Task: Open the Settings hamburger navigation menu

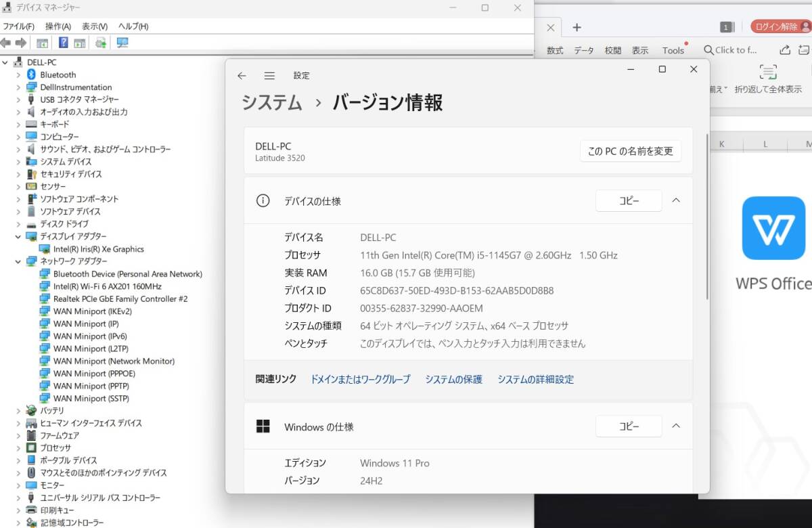Action: (x=269, y=76)
